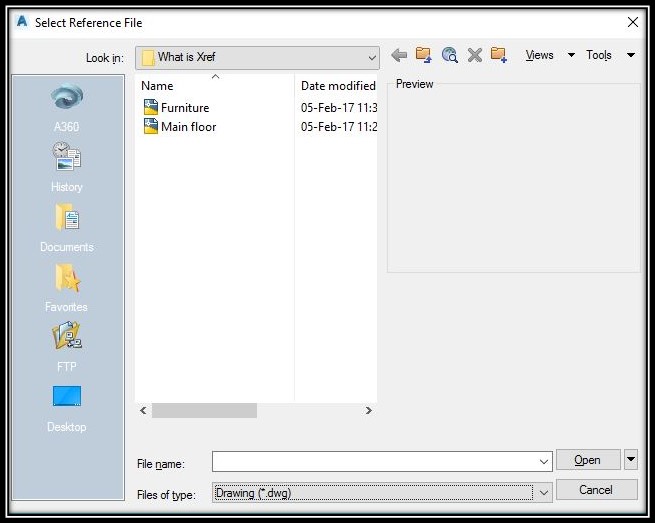
Task: Click the AutoCAD logo in the title bar
Action: (22, 22)
